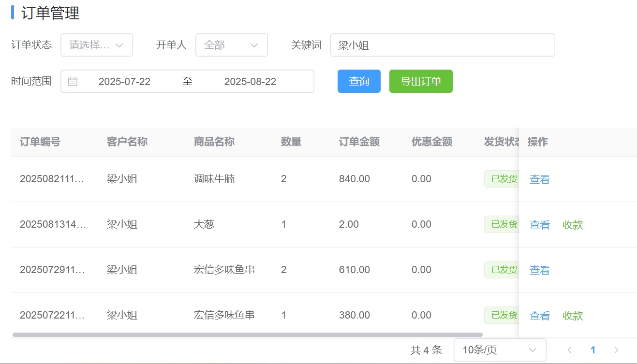Go to previous page arrow
The width and height of the screenshot is (637, 364).
pyautogui.click(x=569, y=350)
